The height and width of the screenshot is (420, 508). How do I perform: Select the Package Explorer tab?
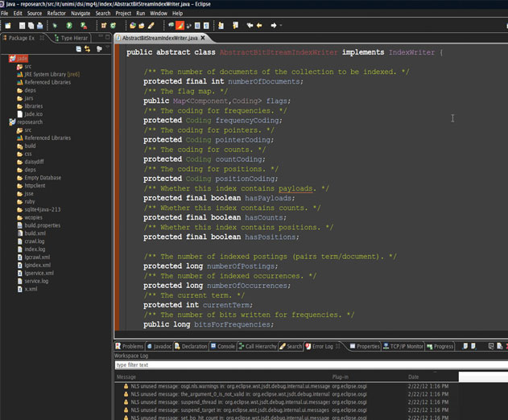pos(22,38)
